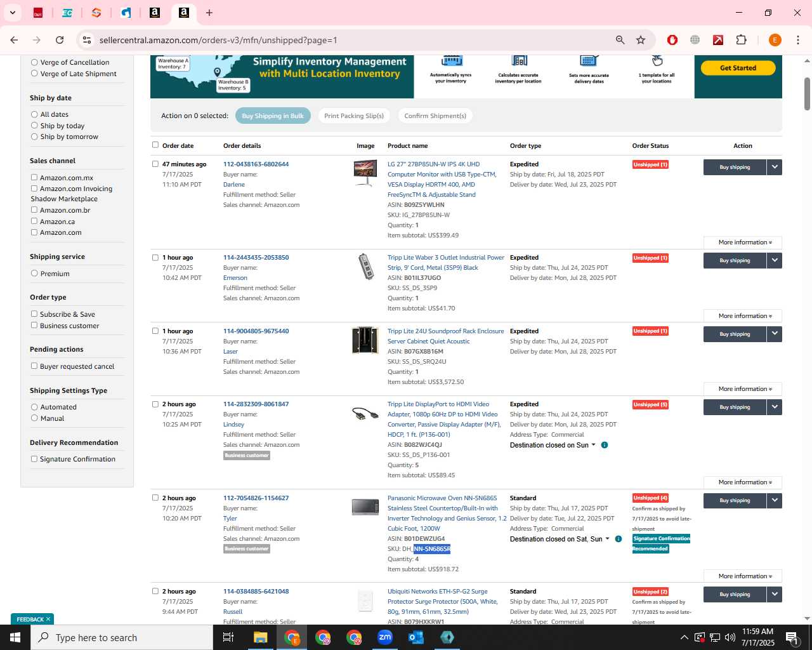Open the red Opera-style extension icon
The width and height of the screenshot is (812, 650).
[672, 40]
